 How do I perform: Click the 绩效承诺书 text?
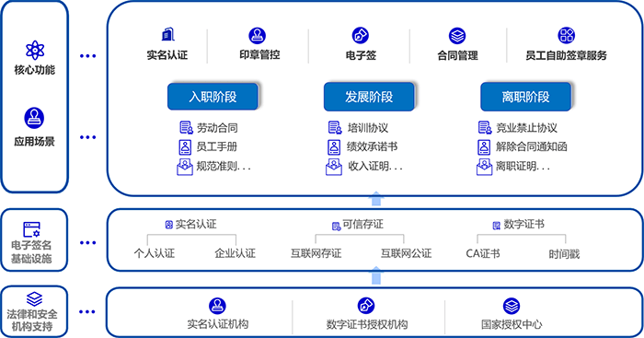[372, 146]
